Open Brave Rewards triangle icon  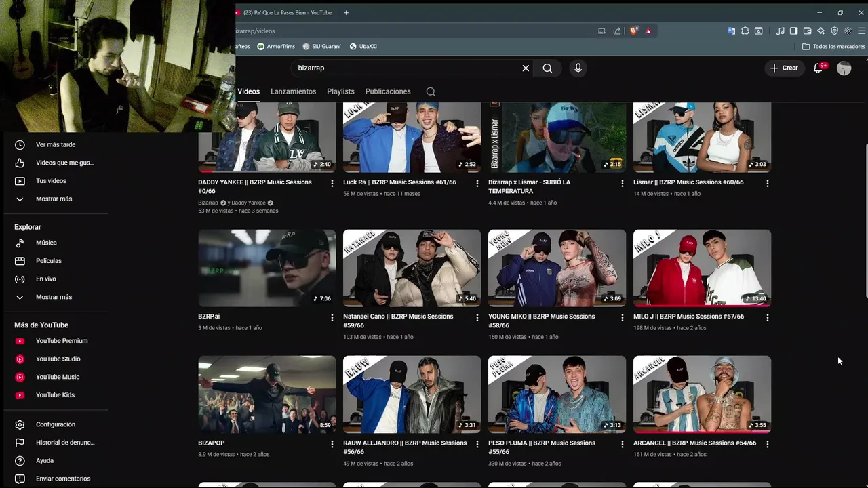[648, 30]
